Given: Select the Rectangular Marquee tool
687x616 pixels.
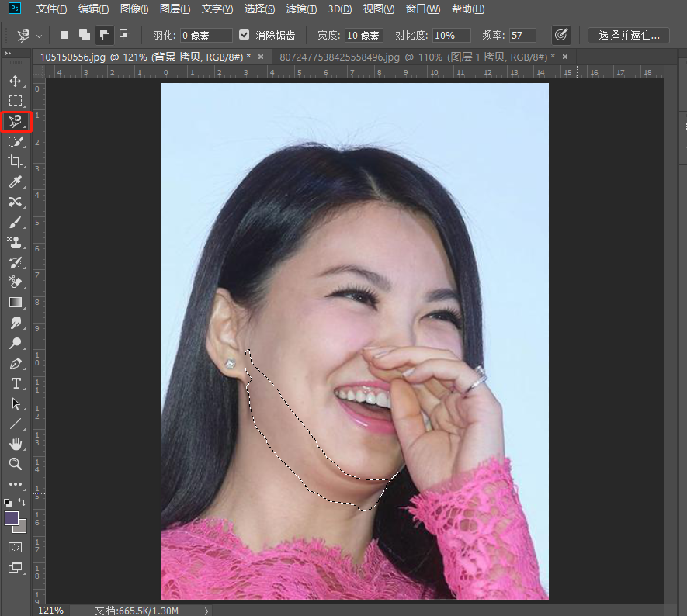Looking at the screenshot, I should pyautogui.click(x=15, y=101).
